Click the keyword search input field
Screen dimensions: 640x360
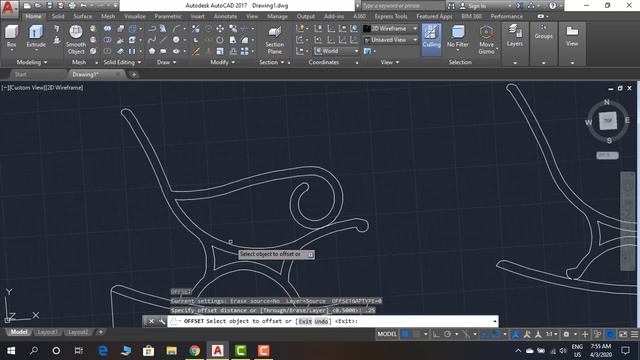click(x=402, y=6)
